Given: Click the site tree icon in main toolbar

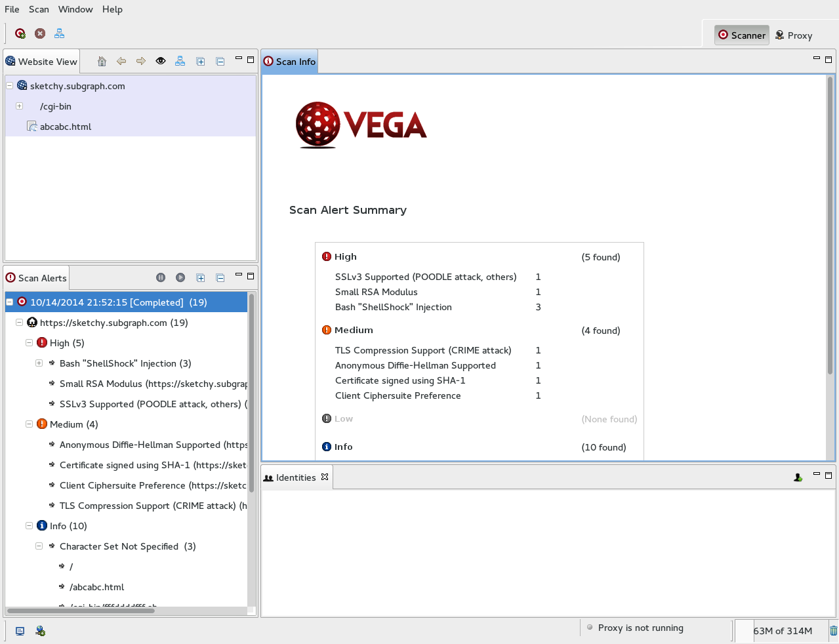Looking at the screenshot, I should (x=60, y=33).
